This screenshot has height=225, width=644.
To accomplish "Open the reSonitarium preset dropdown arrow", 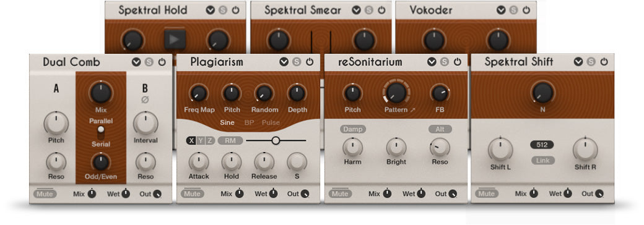I will [432, 62].
